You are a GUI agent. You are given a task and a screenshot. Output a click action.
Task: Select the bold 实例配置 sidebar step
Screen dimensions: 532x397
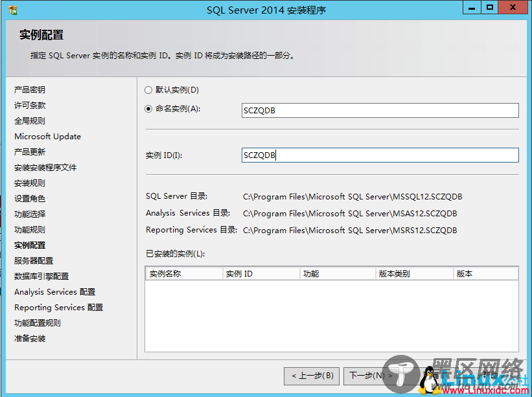coord(30,245)
